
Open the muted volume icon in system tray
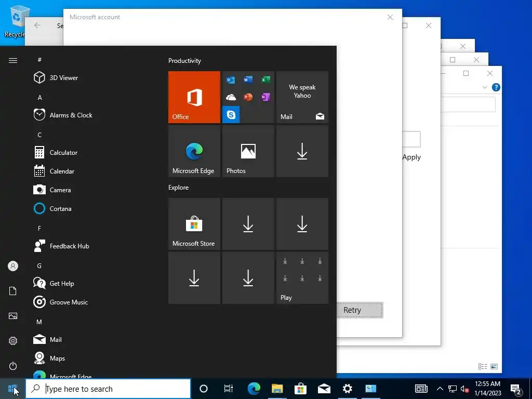pos(465,389)
